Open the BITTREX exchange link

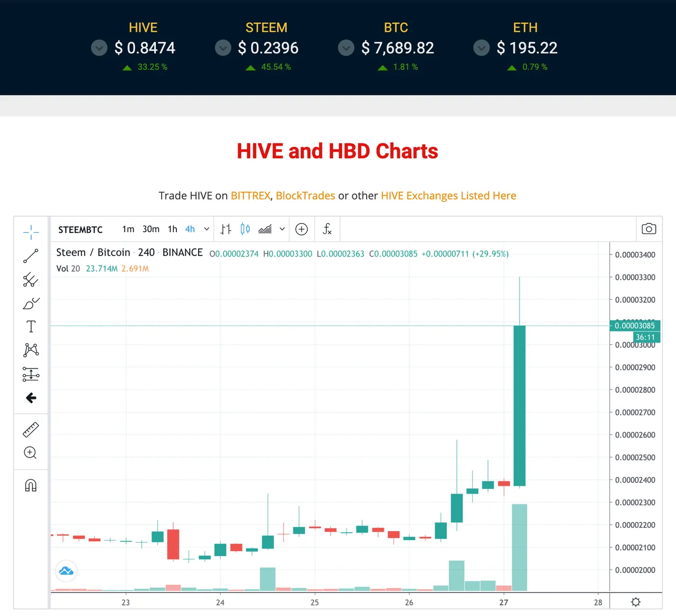pos(250,196)
